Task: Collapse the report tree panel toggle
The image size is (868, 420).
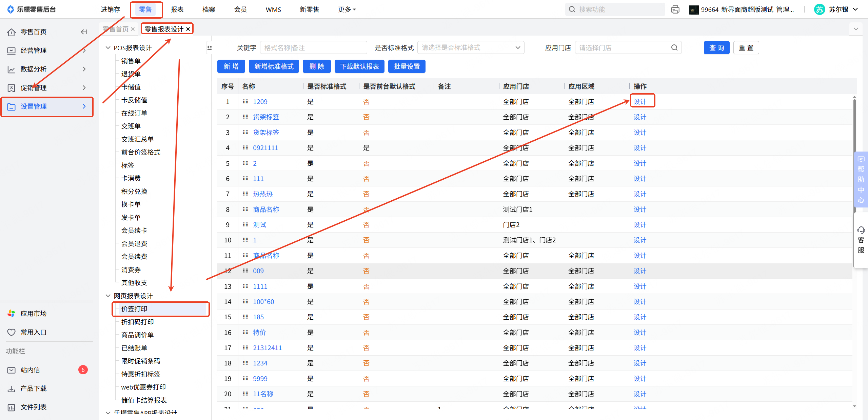Action: [x=209, y=48]
